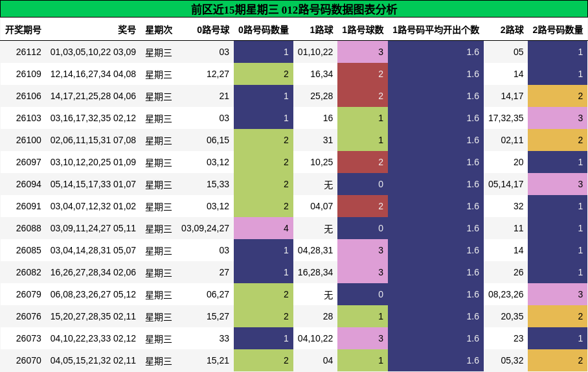Click issue number 26085

point(28,250)
